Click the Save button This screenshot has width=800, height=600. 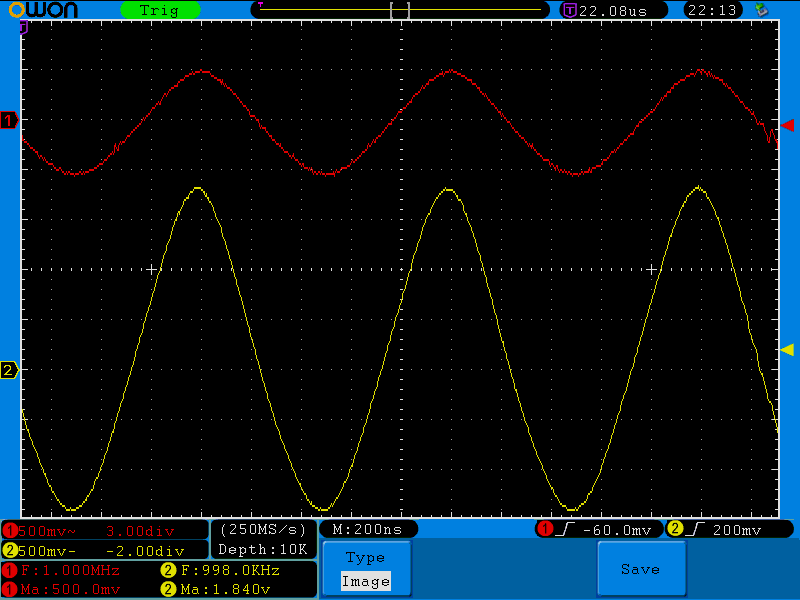(641, 568)
